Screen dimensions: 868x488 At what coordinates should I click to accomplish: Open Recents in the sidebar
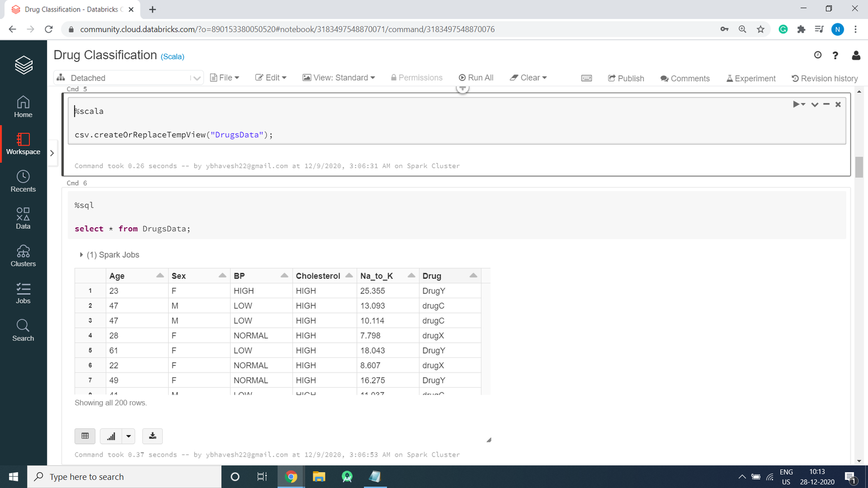click(23, 181)
